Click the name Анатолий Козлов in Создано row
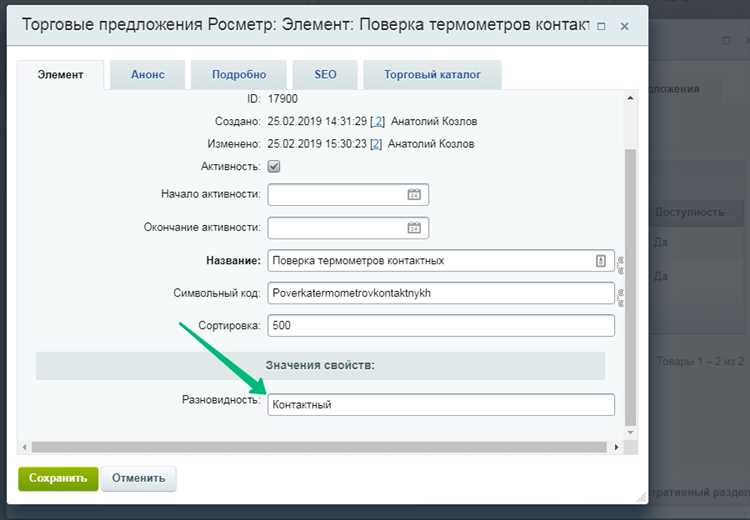The height and width of the screenshot is (520, 750). 434,122
